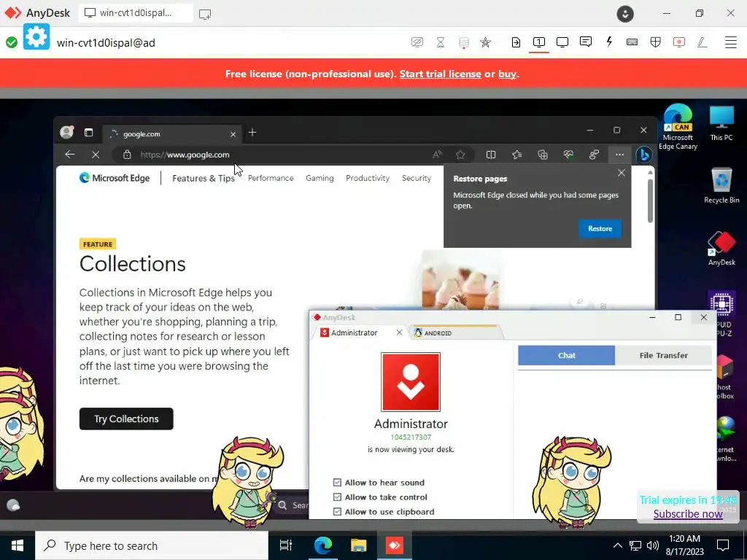
Task: Open Performance nav item on Edge page
Action: pyautogui.click(x=271, y=178)
